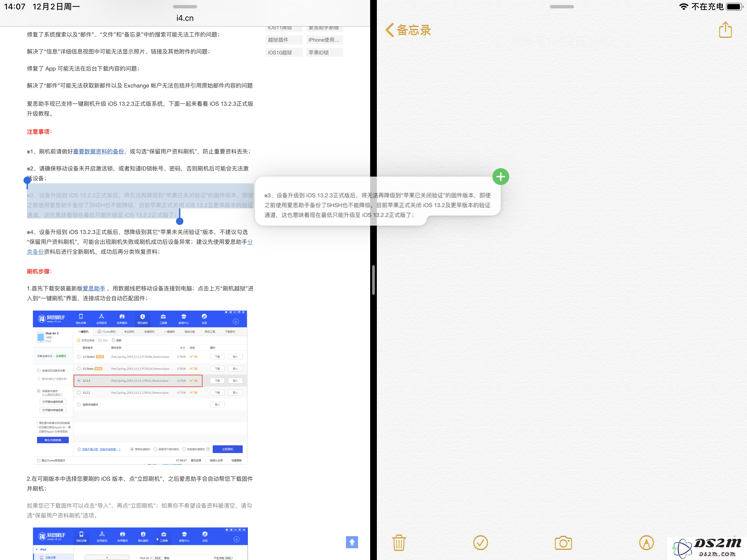
Task: Tap the first 爱思助手 flashing screenshot
Action: (x=140, y=387)
